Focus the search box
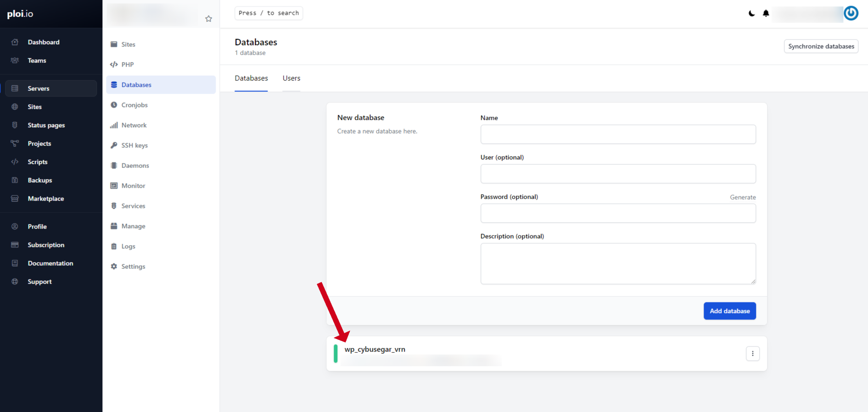The width and height of the screenshot is (868, 412). pos(269,13)
